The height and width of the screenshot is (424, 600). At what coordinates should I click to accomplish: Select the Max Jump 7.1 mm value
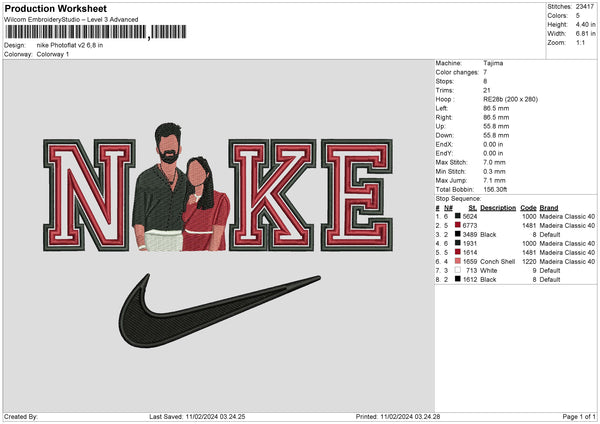point(494,180)
